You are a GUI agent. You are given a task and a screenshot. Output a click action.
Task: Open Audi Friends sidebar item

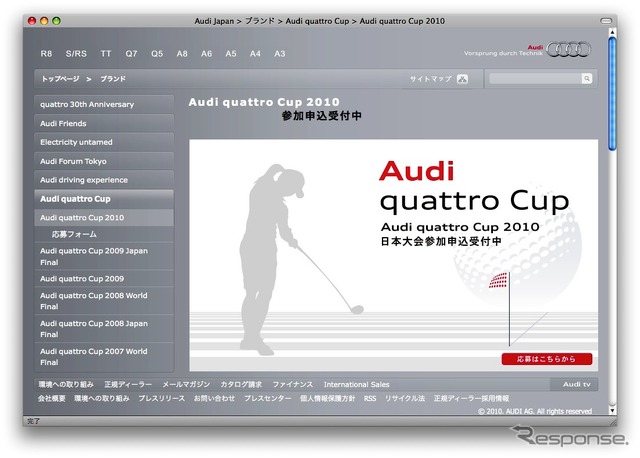(x=104, y=123)
